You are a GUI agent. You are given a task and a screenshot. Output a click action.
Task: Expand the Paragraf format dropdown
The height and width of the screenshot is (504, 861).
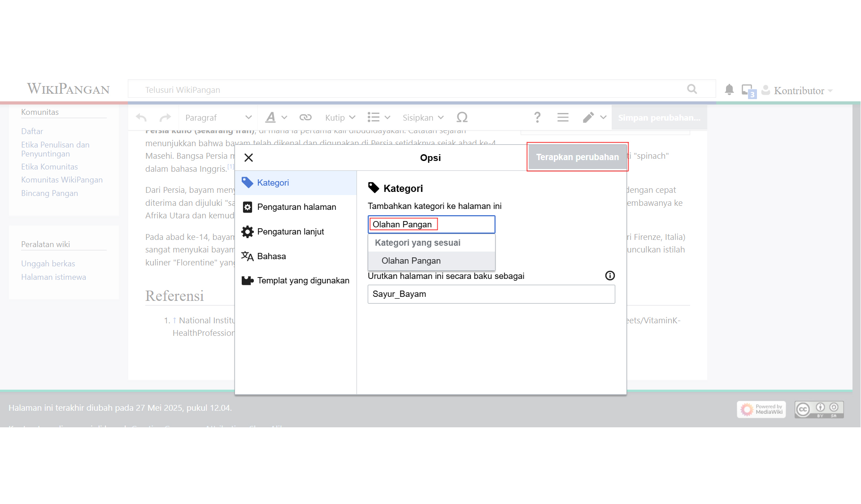coord(218,117)
